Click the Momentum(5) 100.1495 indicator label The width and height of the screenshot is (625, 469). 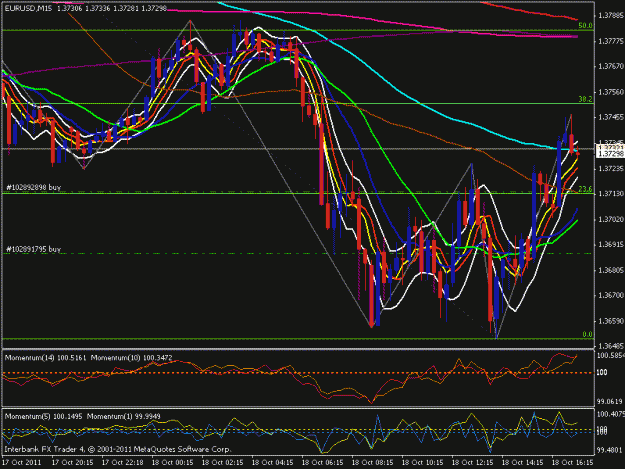(43, 416)
